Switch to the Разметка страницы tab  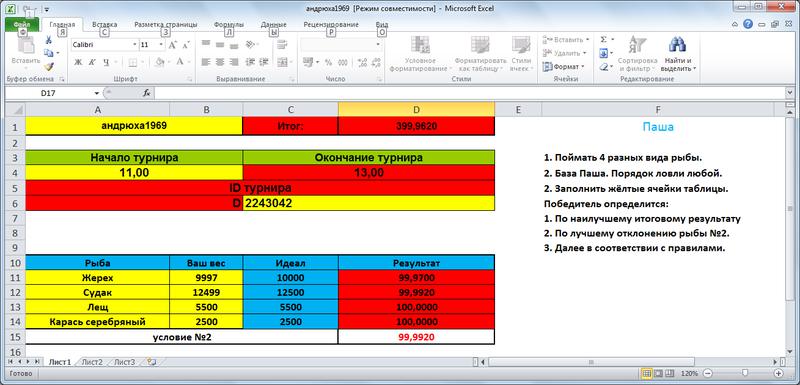pyautogui.click(x=165, y=24)
